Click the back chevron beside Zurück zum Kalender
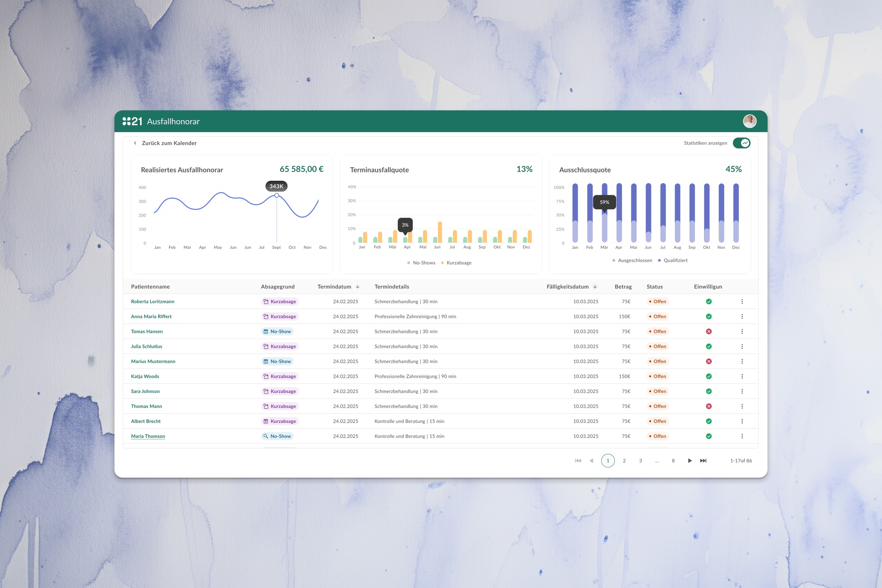 click(x=135, y=143)
